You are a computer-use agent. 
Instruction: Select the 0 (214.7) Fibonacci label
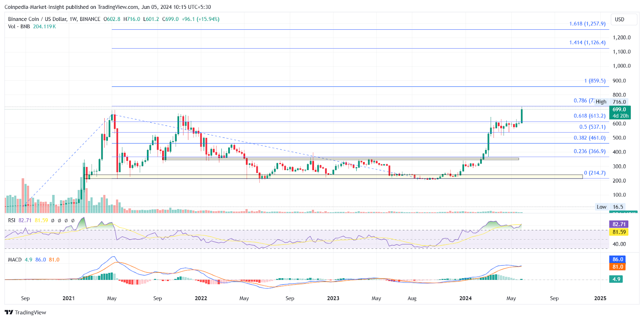pos(595,173)
